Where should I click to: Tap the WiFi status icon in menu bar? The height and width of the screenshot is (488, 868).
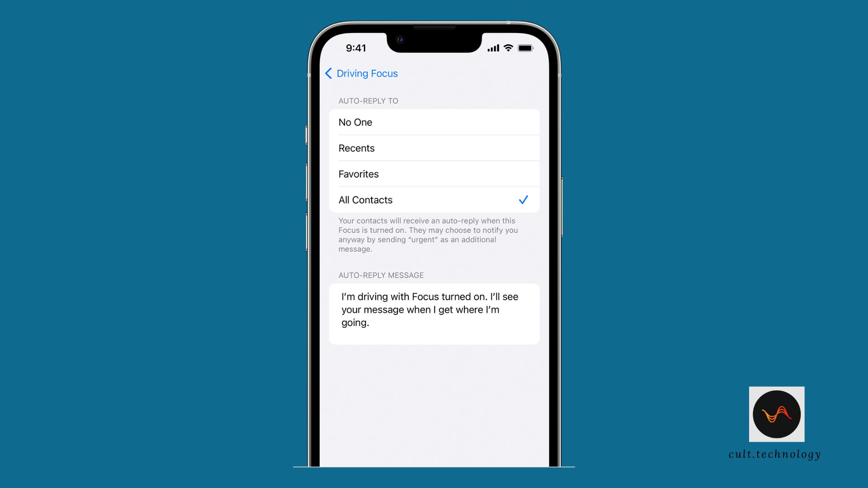(x=509, y=47)
